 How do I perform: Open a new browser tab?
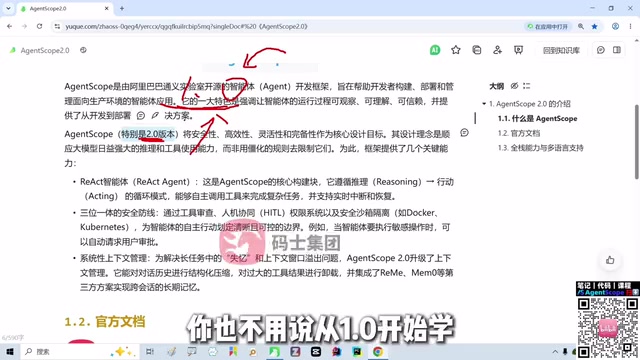tap(122, 9)
